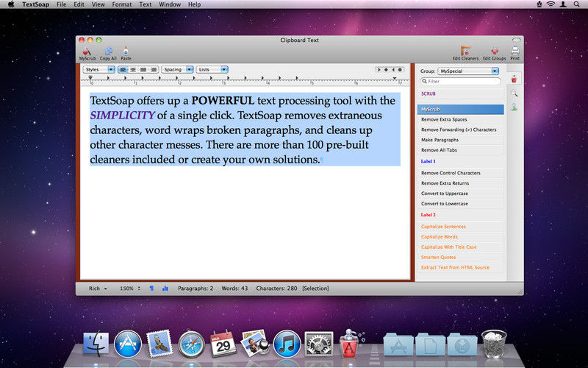
Task: Change the 150% zoom level popup
Action: (x=130, y=289)
